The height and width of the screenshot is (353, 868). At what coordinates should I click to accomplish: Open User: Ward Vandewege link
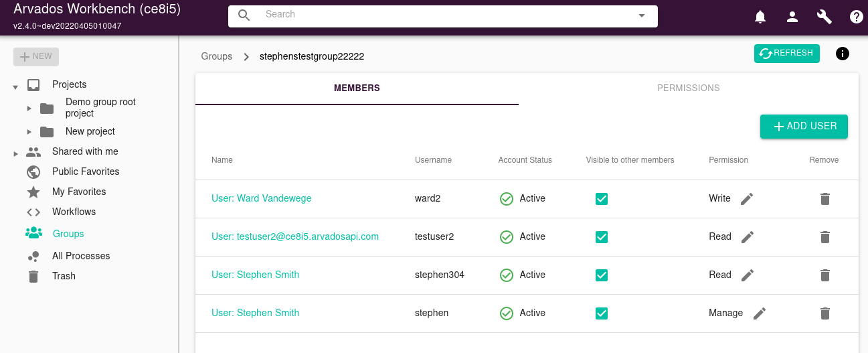pyautogui.click(x=261, y=199)
